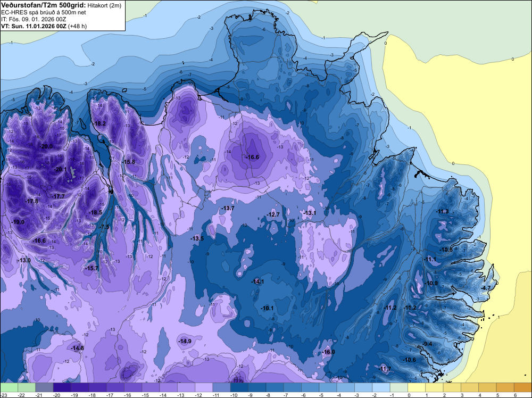Click the bold -13.1 temperature value
Image resolution: width=532 pixels, height=398 pixels.
(x=310, y=213)
